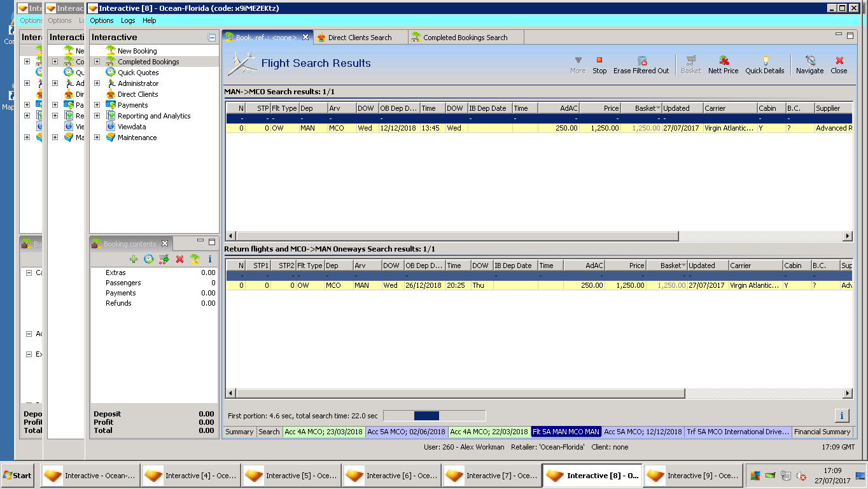868x489 pixels.
Task: Click Carrier column header in MAN->MCO results
Action: (730, 108)
